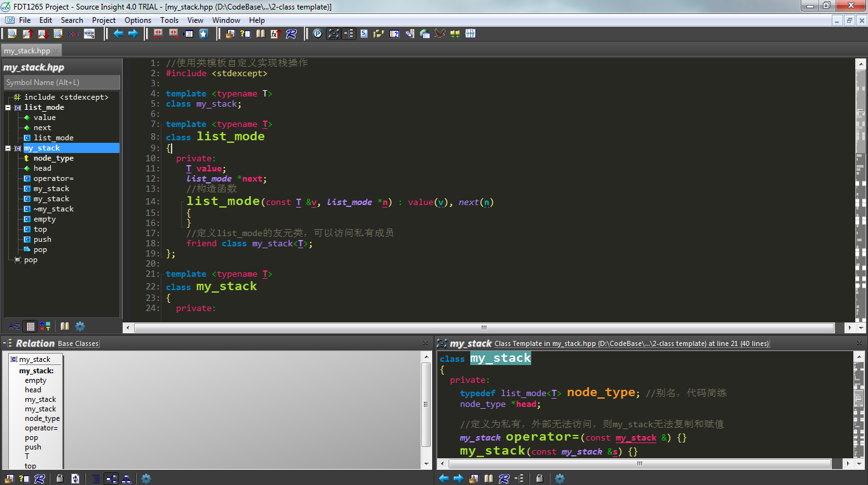Close the Relation window panel
868x485 pixels.
click(x=425, y=343)
